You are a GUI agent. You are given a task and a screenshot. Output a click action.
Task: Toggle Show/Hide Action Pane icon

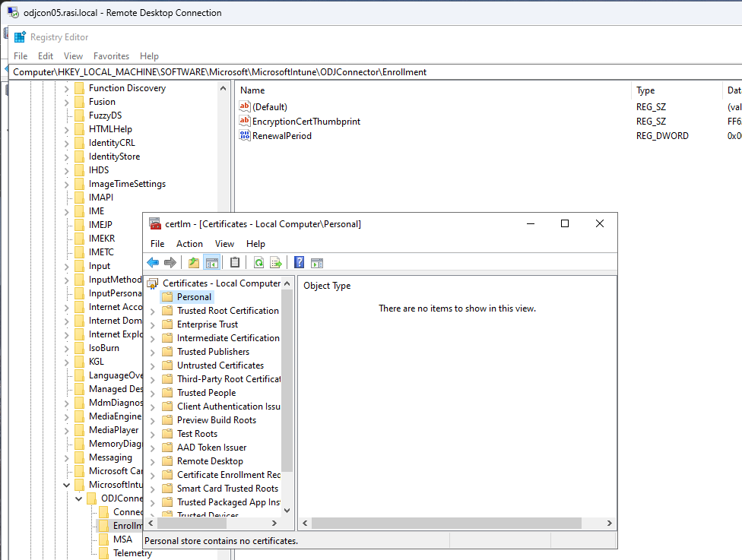(317, 262)
